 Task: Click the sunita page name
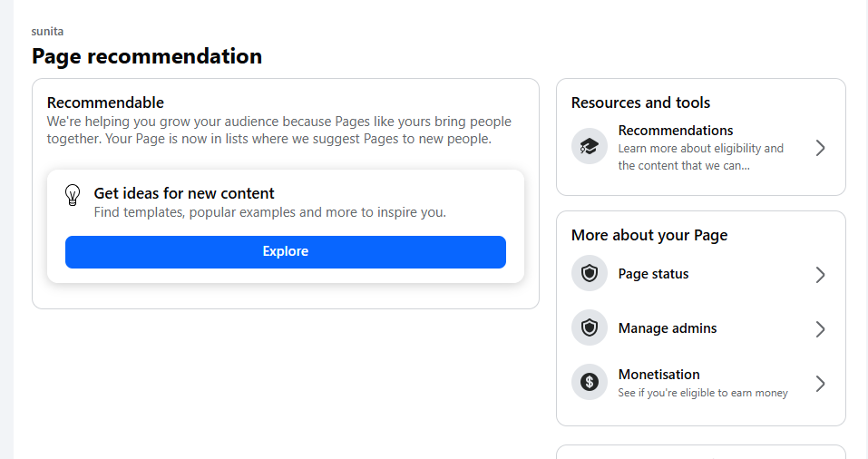tap(47, 32)
